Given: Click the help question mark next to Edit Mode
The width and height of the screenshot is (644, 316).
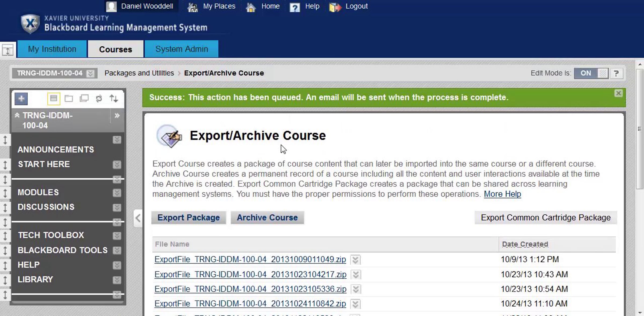Looking at the screenshot, I should [616, 73].
